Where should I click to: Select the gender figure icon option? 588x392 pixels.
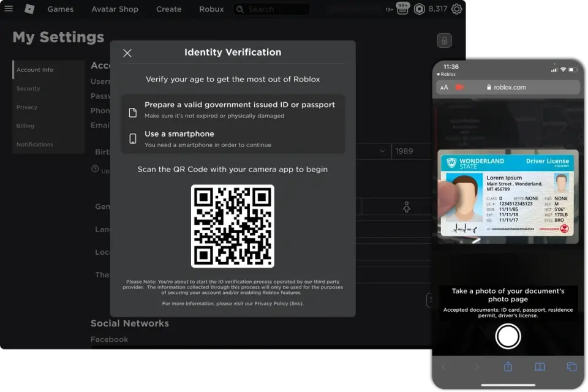[406, 208]
